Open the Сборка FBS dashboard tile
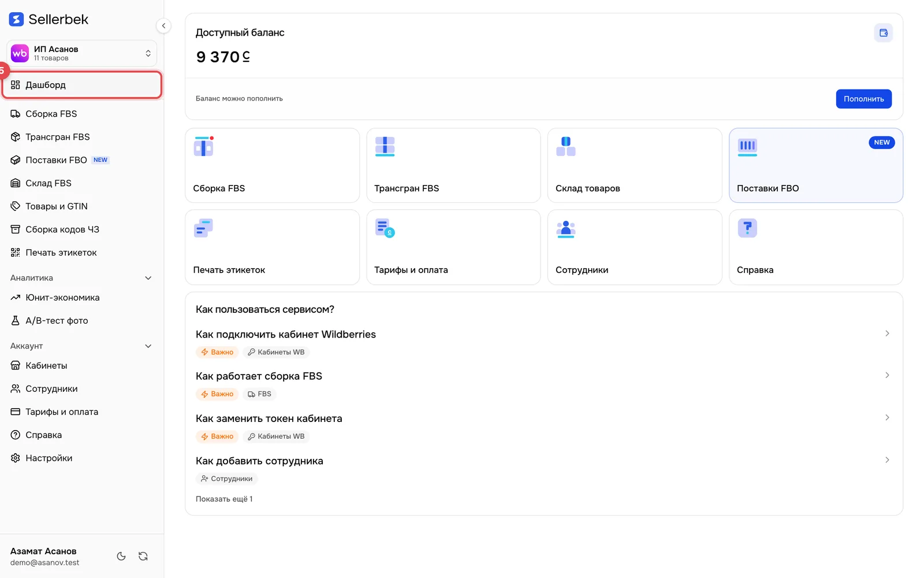The image size is (924, 578). click(x=272, y=165)
